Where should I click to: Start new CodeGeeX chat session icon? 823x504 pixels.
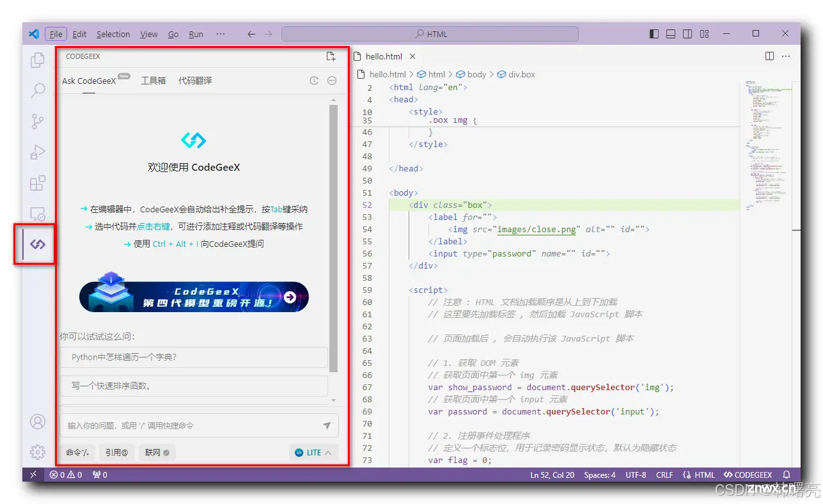pyautogui.click(x=331, y=56)
